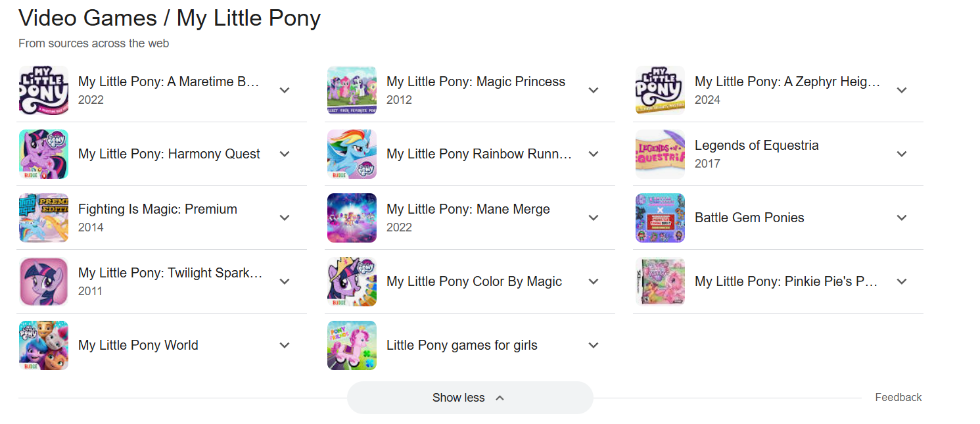Expand A Zephyr Heights entry chevron
This screenshot has height=424, width=980.
tap(902, 90)
